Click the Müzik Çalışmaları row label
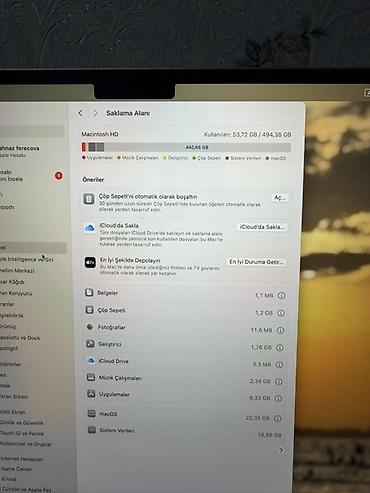Image resolution: width=370 pixels, height=493 pixels. [x=120, y=378]
